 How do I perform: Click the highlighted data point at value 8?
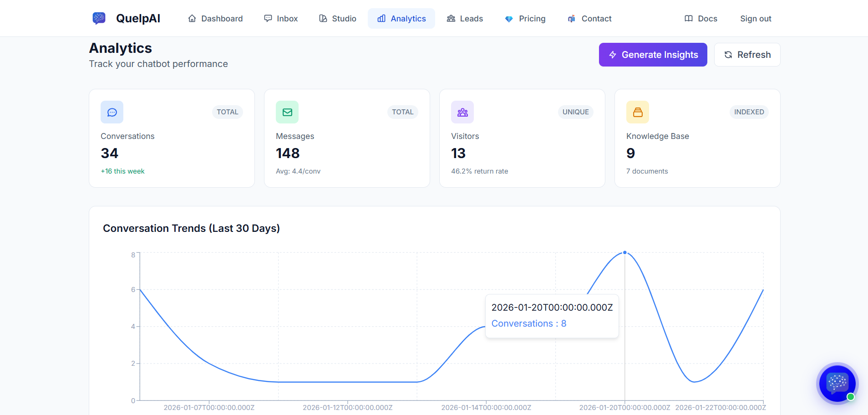coord(625,252)
